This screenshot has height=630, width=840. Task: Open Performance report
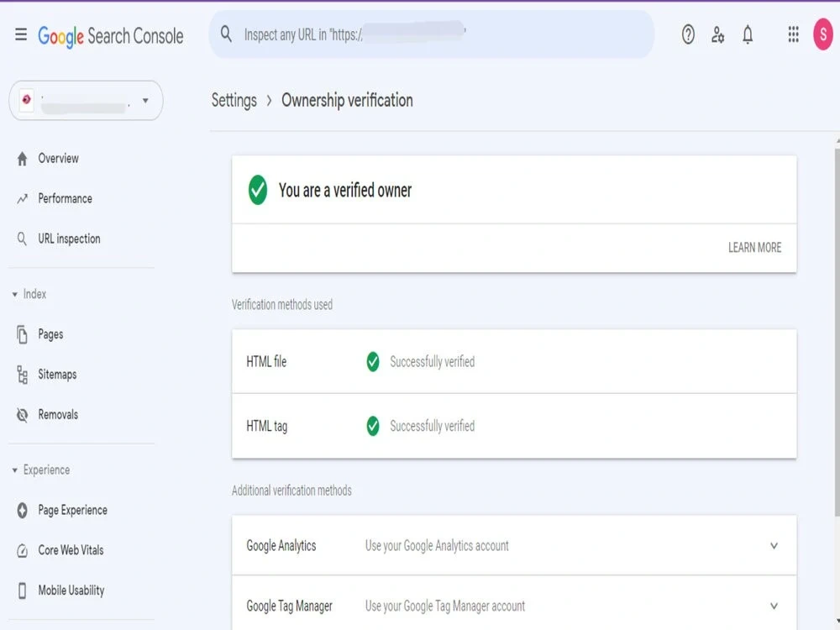pyautogui.click(x=65, y=199)
